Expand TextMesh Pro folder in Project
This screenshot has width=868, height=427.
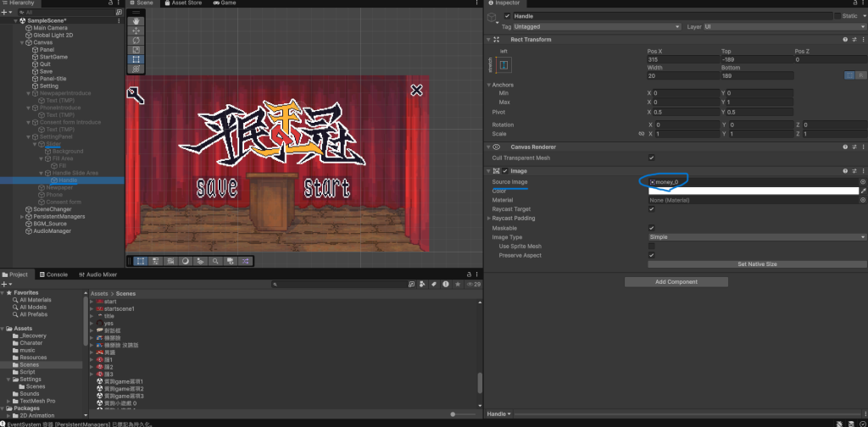click(8, 401)
